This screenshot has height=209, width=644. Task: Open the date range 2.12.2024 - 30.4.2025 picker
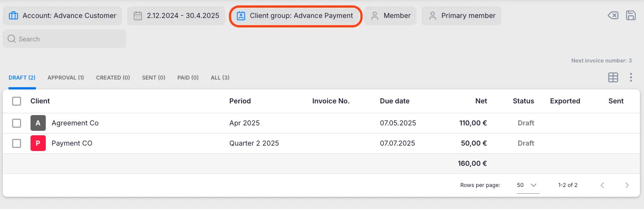(x=176, y=16)
